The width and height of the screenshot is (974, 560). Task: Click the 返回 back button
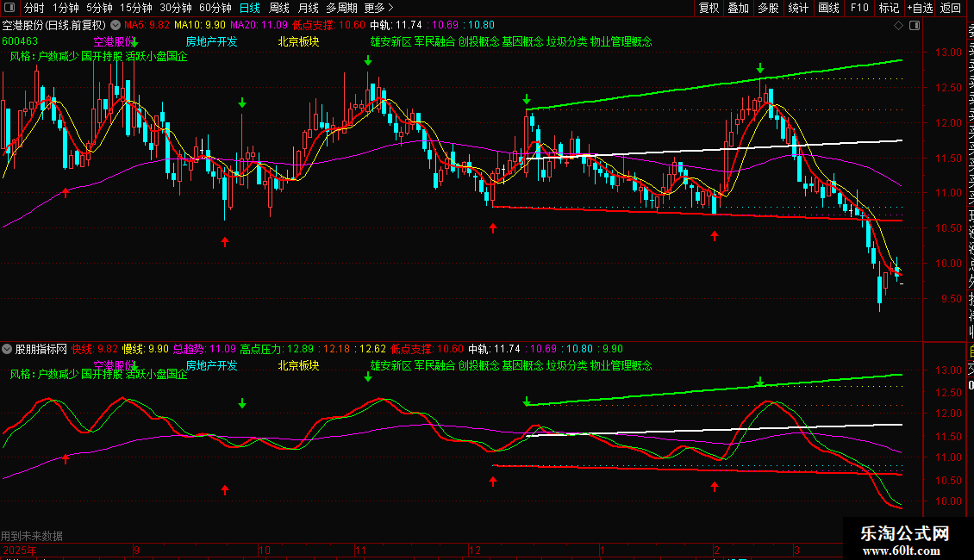(x=951, y=8)
